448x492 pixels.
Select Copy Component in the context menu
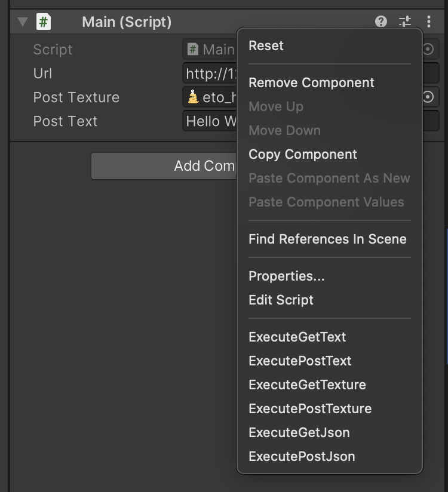pos(302,154)
